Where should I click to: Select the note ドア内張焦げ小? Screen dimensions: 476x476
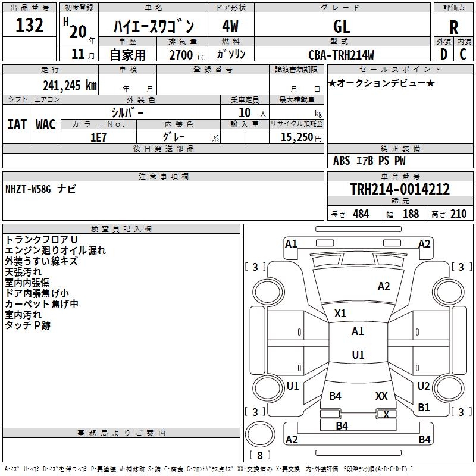click(37, 293)
